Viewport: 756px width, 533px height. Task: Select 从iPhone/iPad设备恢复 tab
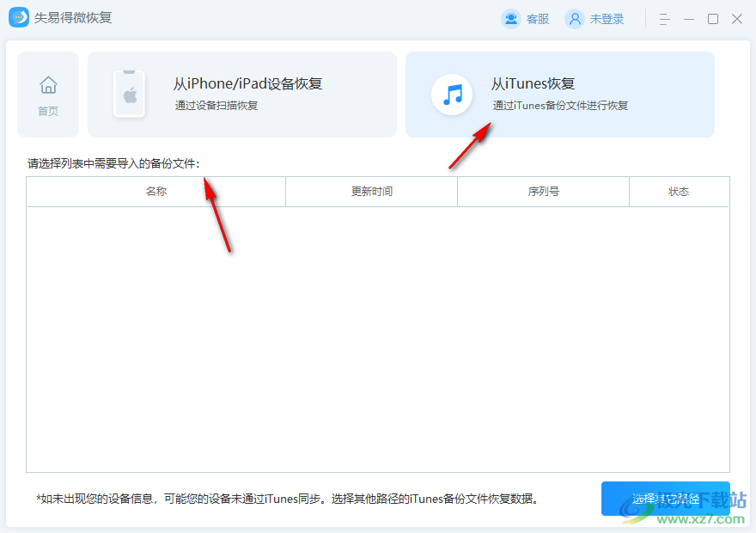coord(242,95)
